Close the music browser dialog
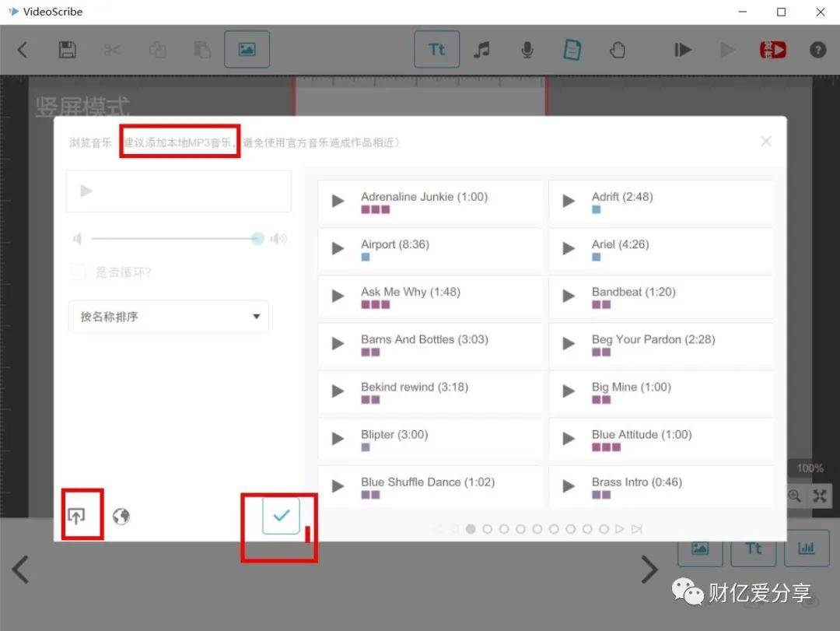Image resolution: width=840 pixels, height=631 pixels. click(x=765, y=142)
